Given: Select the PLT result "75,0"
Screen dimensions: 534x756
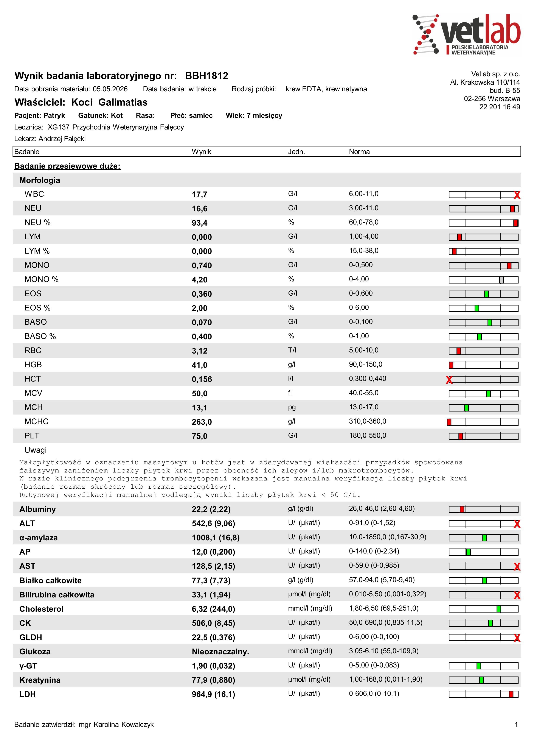Looking at the screenshot, I should tap(200, 436).
